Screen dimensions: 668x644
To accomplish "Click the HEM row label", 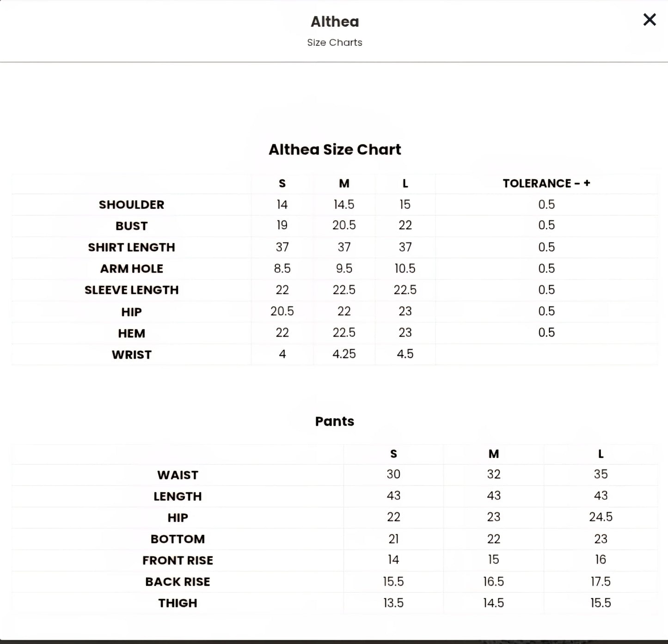I will pos(131,333).
